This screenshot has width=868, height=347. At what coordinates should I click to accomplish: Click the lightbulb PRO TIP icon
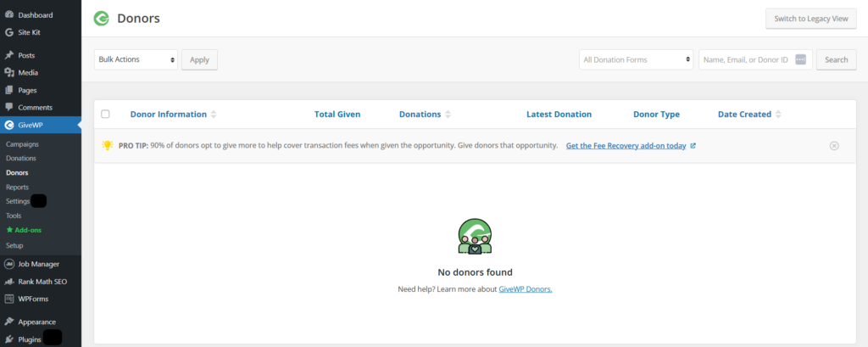108,146
